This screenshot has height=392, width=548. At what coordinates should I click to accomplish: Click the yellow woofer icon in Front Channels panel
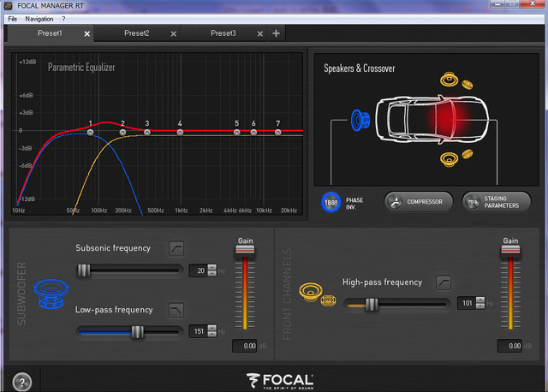[310, 292]
